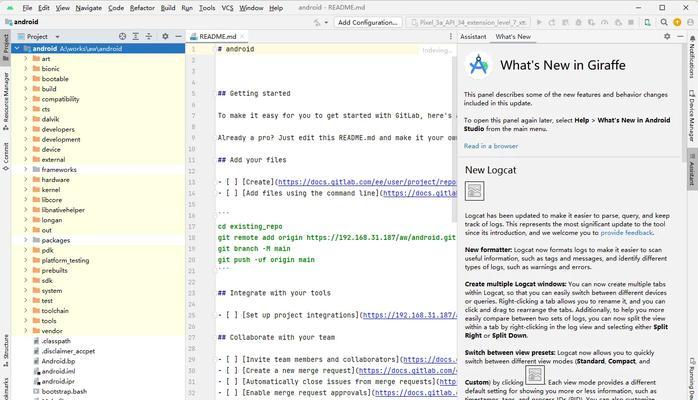Open the File menu
Viewport: 698px width, 400px height.
[27, 8]
